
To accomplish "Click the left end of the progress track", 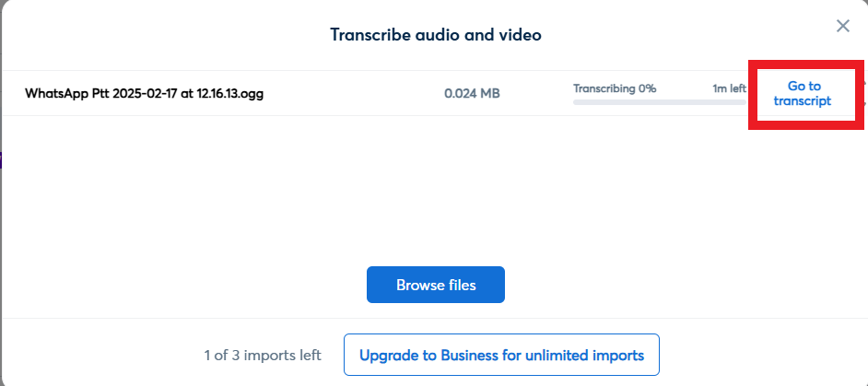I will 577,102.
